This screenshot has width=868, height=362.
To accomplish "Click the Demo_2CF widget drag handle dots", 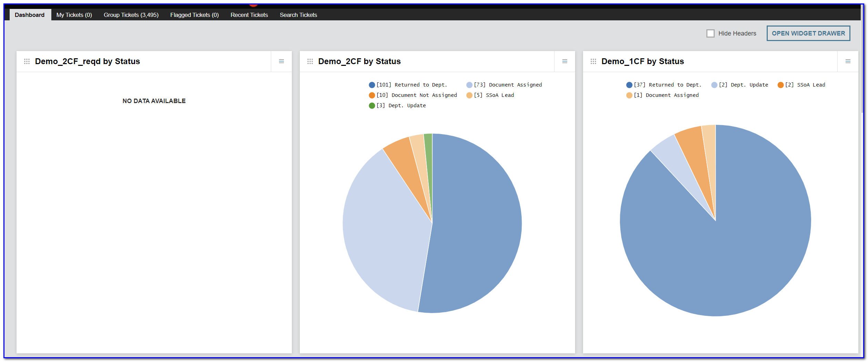I will click(310, 61).
